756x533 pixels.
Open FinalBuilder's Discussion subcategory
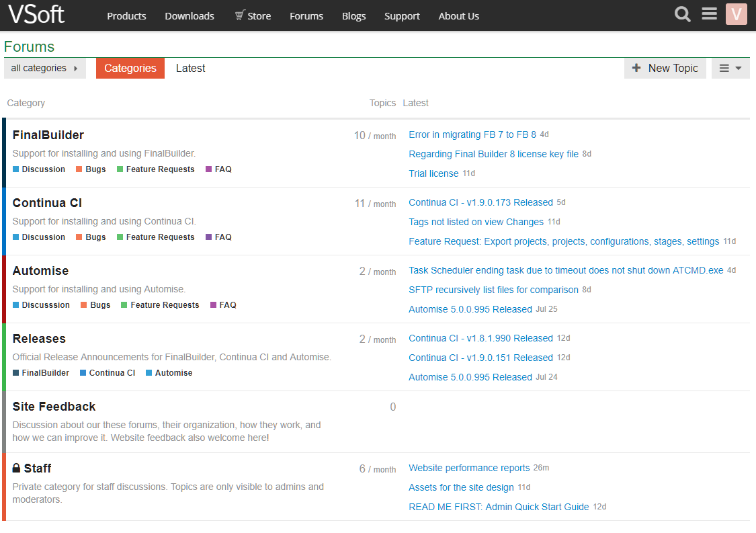pyautogui.click(x=38, y=169)
